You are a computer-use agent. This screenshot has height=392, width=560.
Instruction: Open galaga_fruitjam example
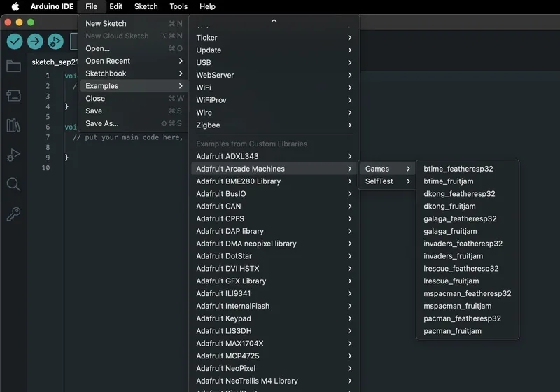pos(468,231)
